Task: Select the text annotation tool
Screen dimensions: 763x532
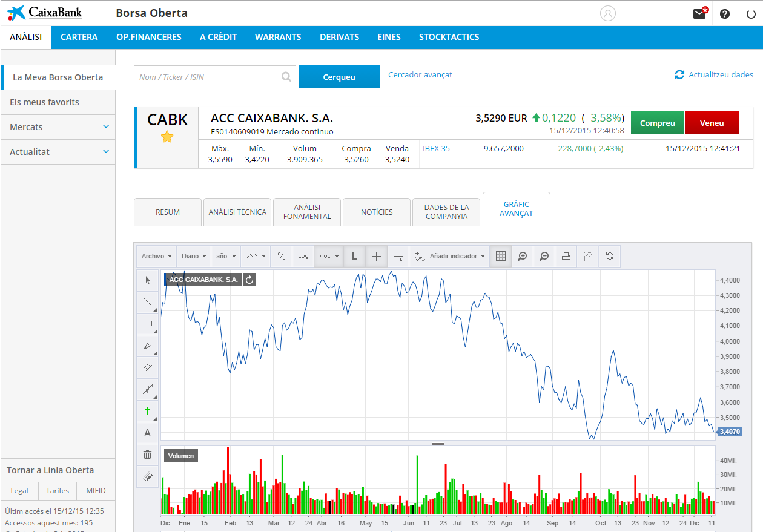Action: click(x=147, y=433)
